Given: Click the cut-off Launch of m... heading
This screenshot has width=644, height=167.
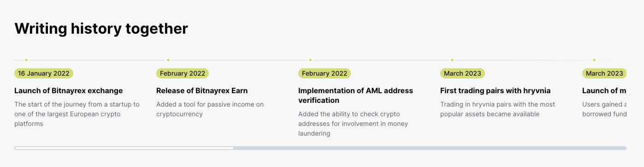Looking at the screenshot, I should pos(604,91).
